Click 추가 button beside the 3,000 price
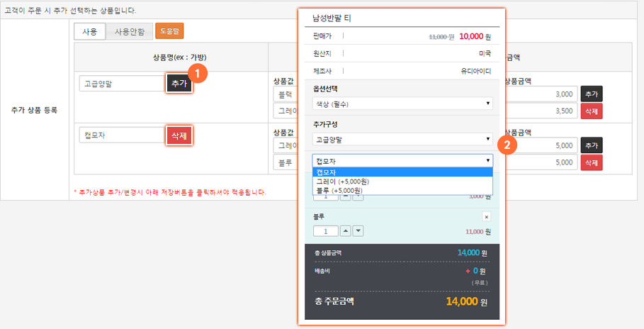Image resolution: width=644 pixels, height=329 pixels. click(592, 94)
